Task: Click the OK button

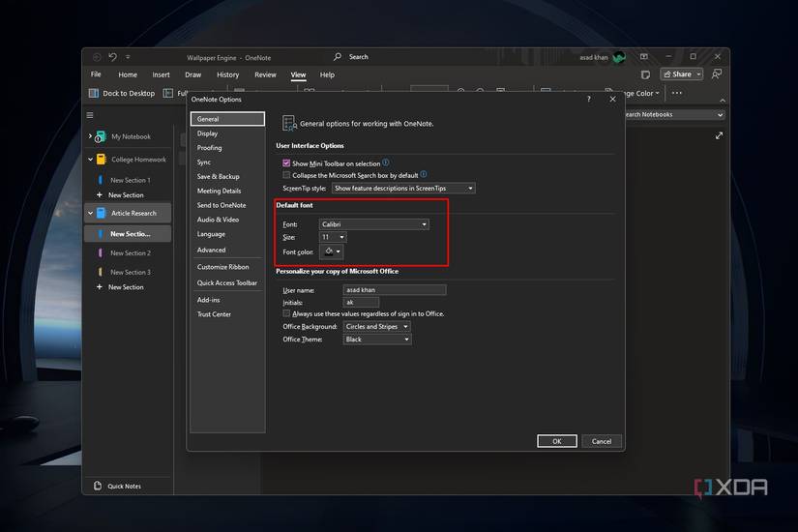Action: [556, 441]
